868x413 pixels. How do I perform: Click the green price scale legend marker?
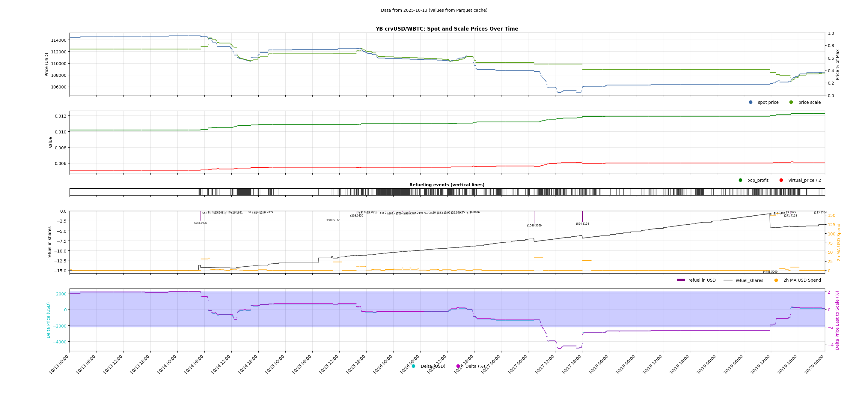click(x=791, y=102)
